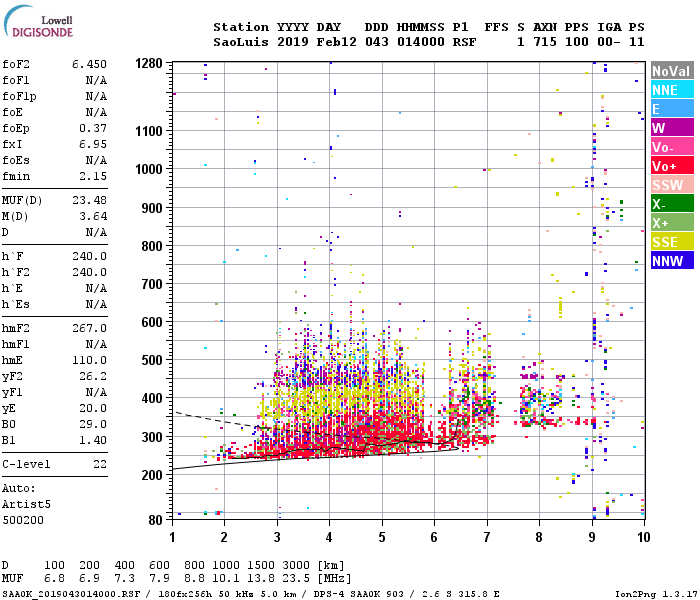Select the Vo+ legend swatch
Viewport: 700px width, 600px height.
pyautogui.click(x=672, y=166)
